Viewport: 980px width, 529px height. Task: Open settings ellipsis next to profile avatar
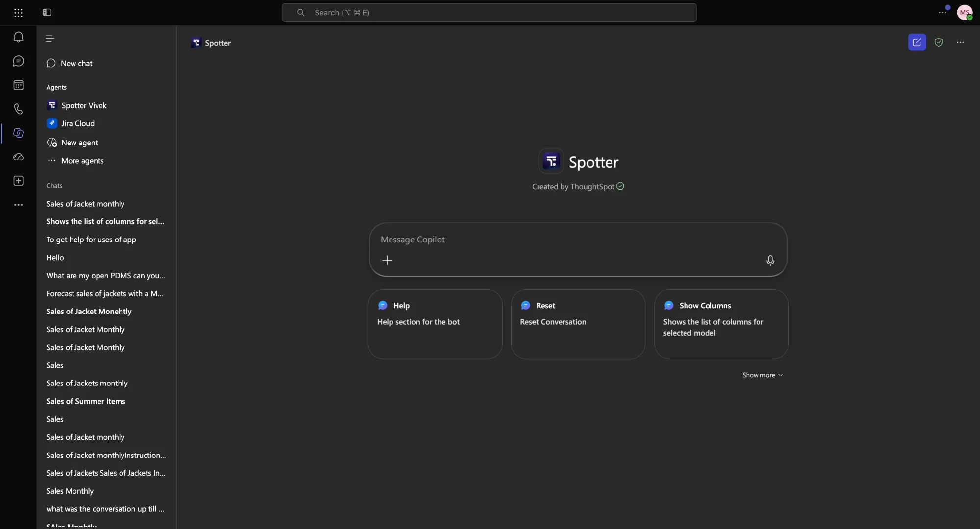click(943, 13)
